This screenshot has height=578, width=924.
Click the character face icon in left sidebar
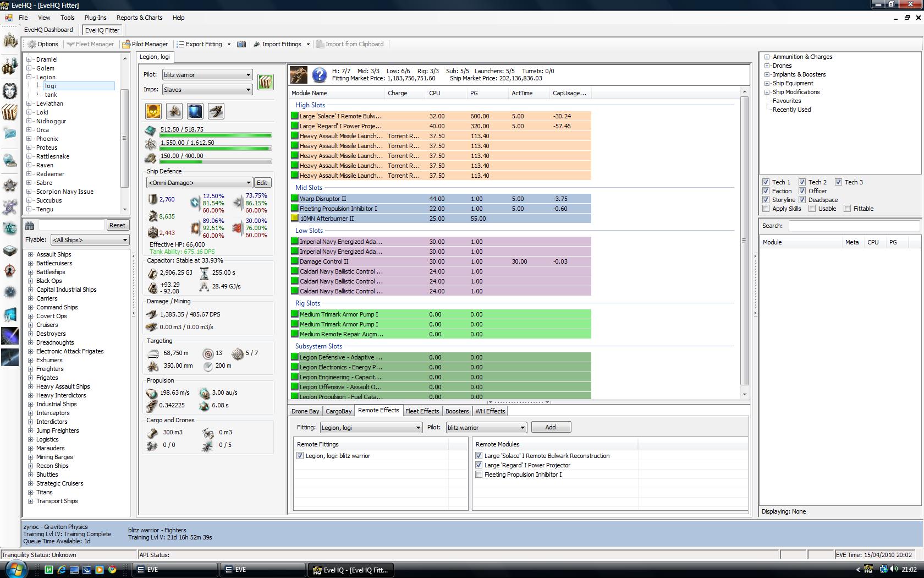(x=10, y=90)
